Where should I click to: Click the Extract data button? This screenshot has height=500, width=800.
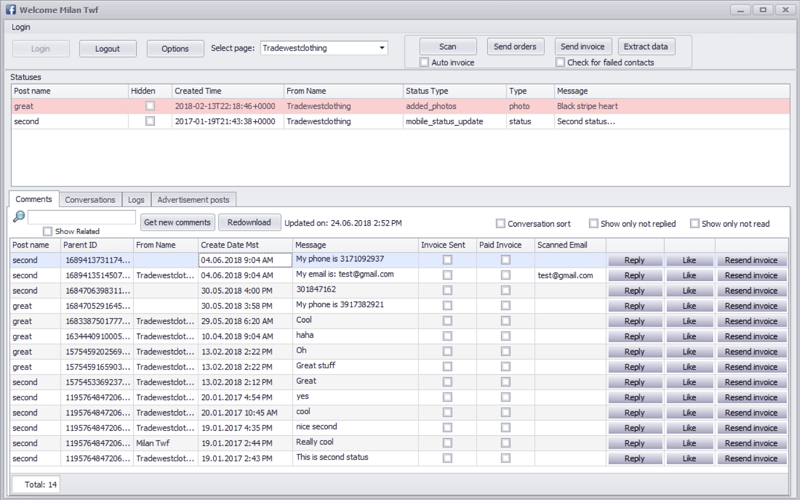pos(646,46)
